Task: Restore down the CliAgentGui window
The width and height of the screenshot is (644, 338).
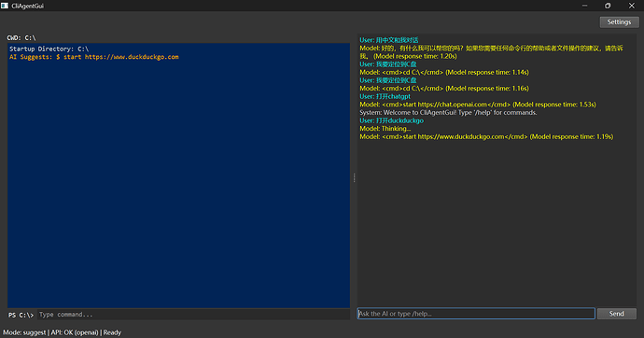Action: tap(608, 6)
